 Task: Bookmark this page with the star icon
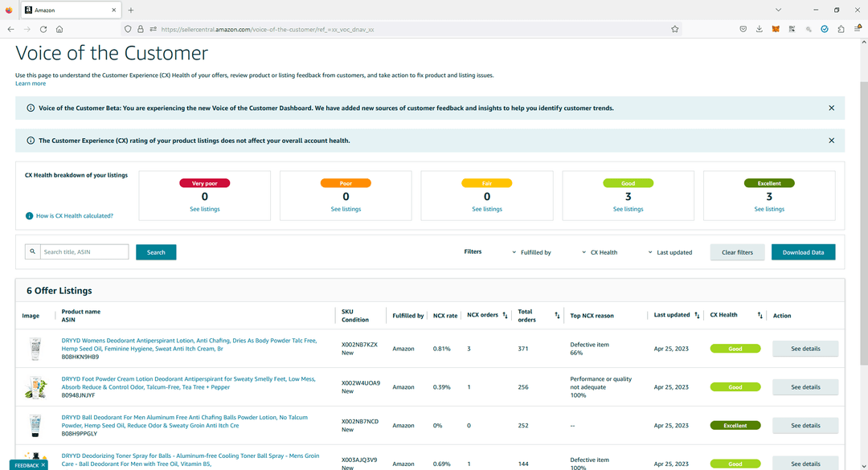[x=675, y=30]
